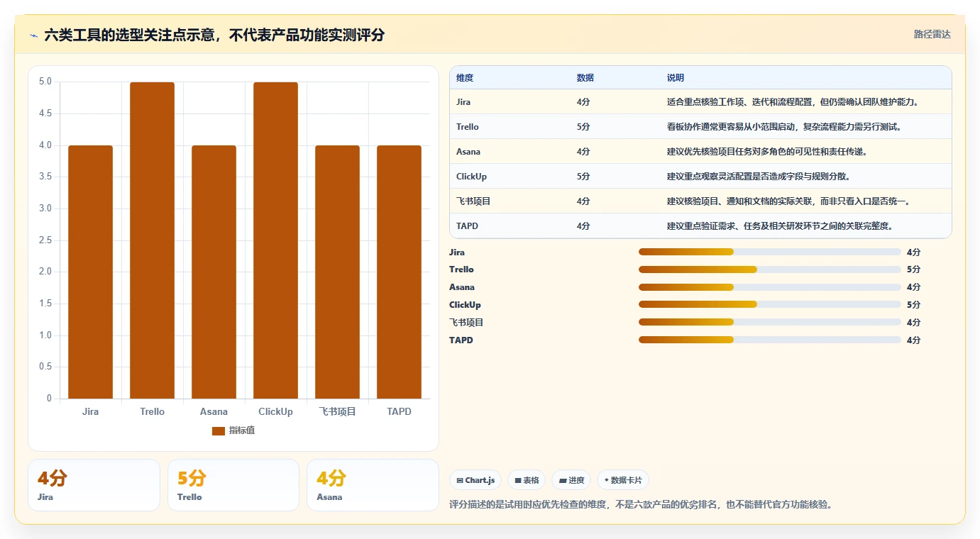
Task: Click the table icon in 表格 pill
Action: tap(518, 480)
